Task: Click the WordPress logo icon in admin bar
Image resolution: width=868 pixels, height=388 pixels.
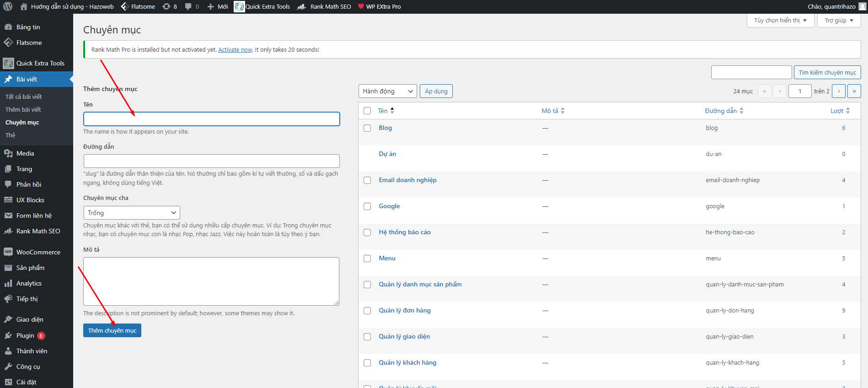Action: (x=8, y=6)
